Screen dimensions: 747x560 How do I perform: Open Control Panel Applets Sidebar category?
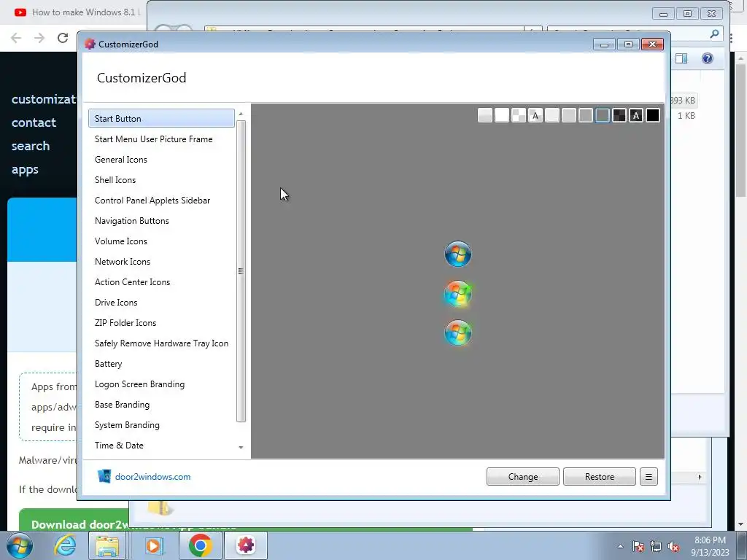click(161, 201)
